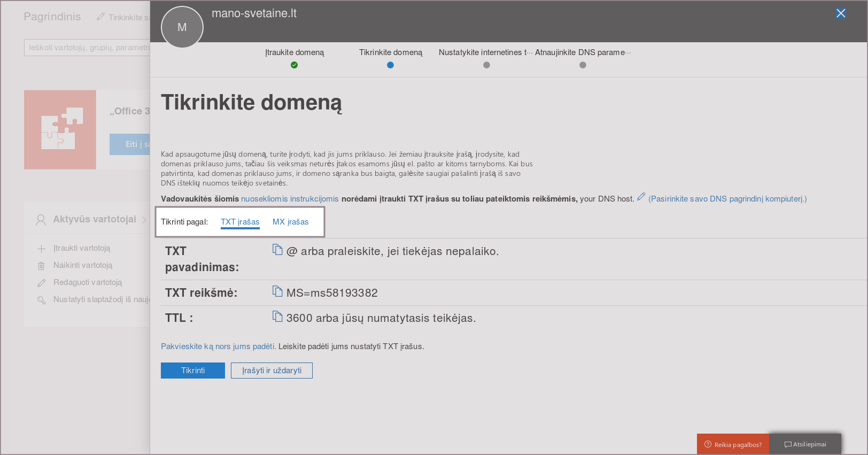Viewport: 868px width, 455px height.
Task: Click the Aktyvūs vartotojai user icon
Action: pos(41,220)
